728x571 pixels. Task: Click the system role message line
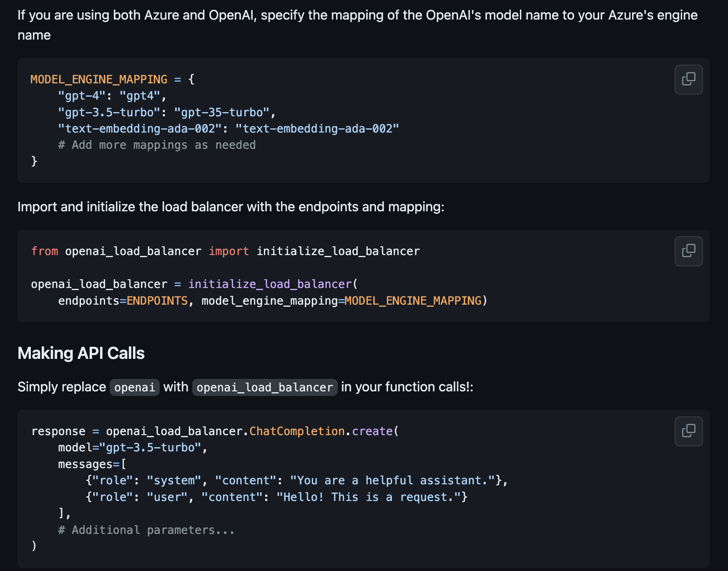[x=296, y=480]
